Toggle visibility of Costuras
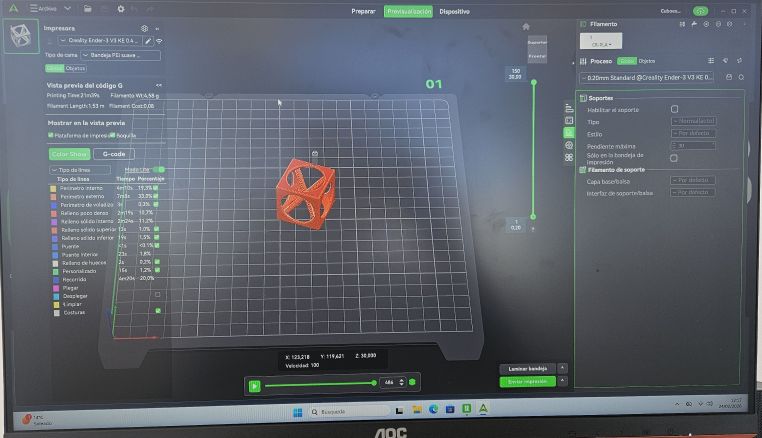The width and height of the screenshot is (762, 438). pyautogui.click(x=158, y=311)
